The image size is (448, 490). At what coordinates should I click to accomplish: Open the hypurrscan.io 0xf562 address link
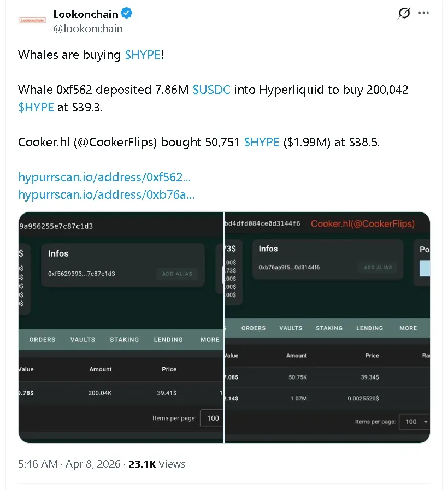coord(107,177)
